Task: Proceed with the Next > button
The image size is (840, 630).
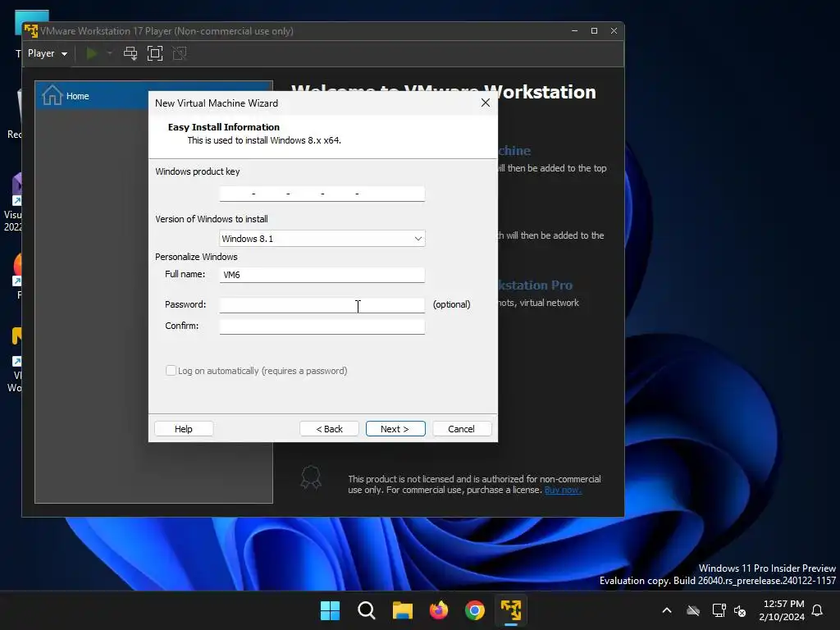Action: [x=395, y=428]
